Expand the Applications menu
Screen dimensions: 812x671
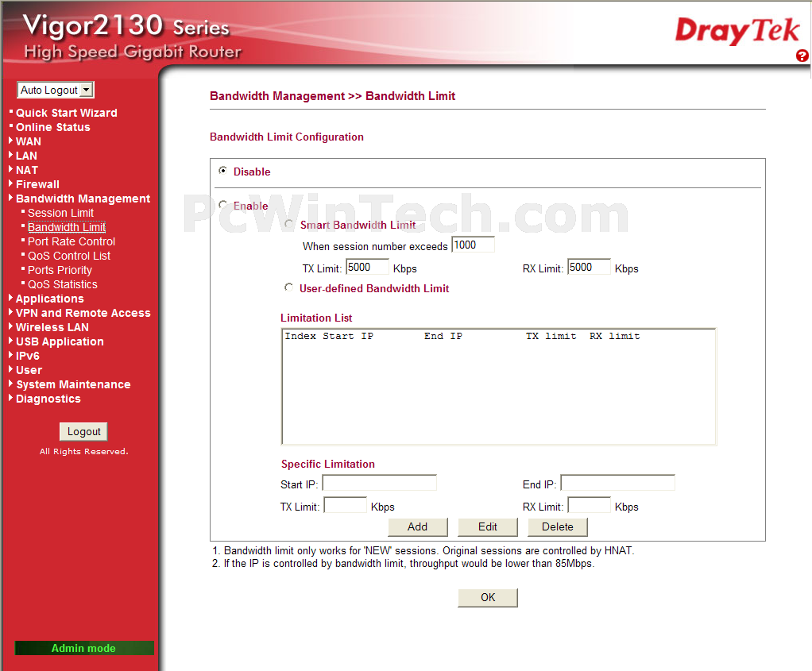tap(50, 299)
